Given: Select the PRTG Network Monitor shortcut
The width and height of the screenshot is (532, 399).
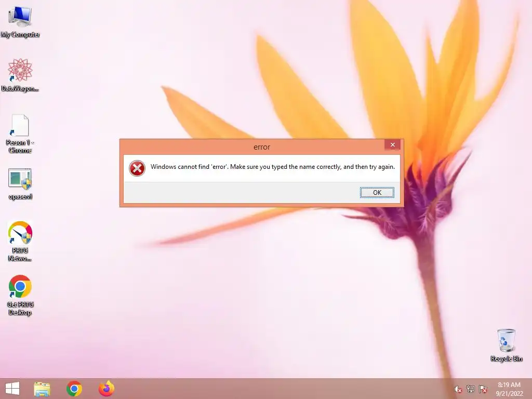Looking at the screenshot, I should [20, 241].
